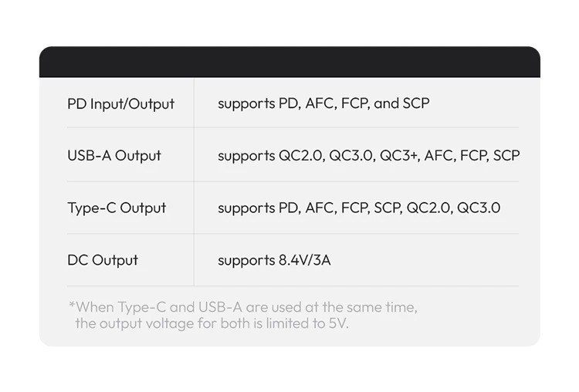Click the PD Input/Output row label
This screenshot has width=579, height=392.
[x=120, y=104]
